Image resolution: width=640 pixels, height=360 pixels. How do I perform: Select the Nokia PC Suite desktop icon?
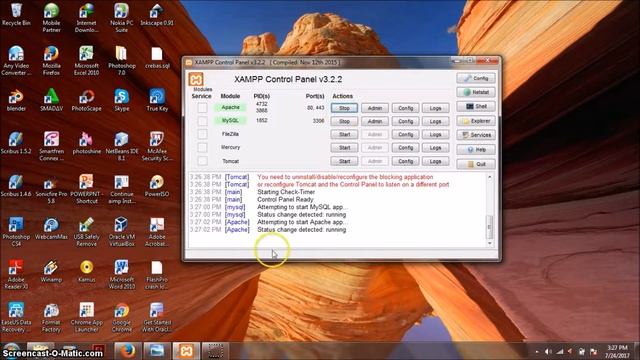121,18
